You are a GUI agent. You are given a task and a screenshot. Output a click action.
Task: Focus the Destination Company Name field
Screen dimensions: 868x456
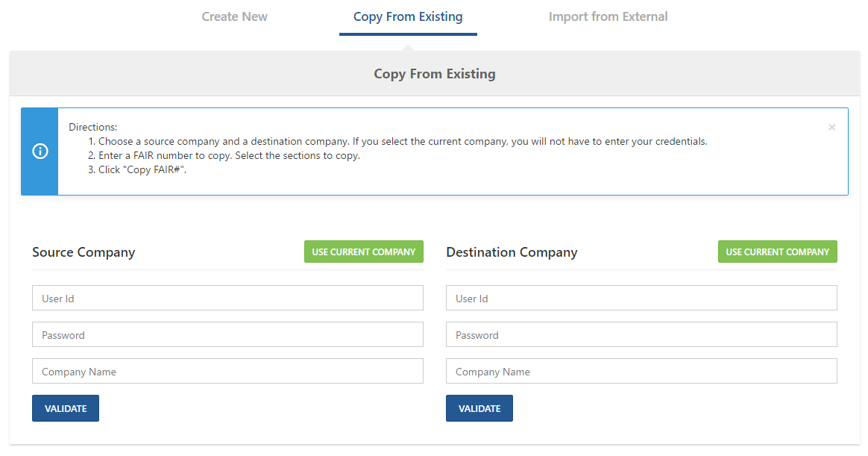click(641, 371)
